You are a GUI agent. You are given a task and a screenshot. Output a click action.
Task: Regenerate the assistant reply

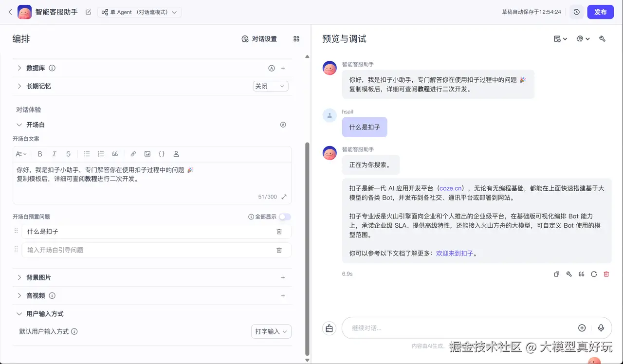[x=594, y=274]
